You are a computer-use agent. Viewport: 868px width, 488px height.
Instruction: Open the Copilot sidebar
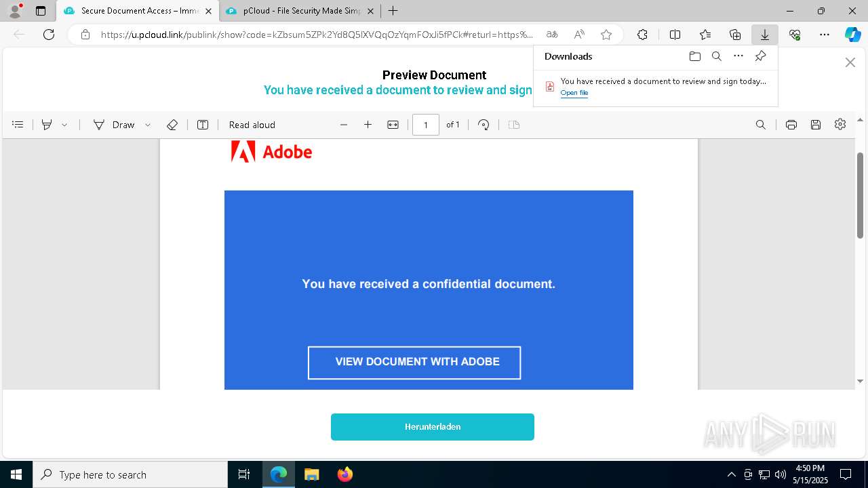click(x=852, y=35)
